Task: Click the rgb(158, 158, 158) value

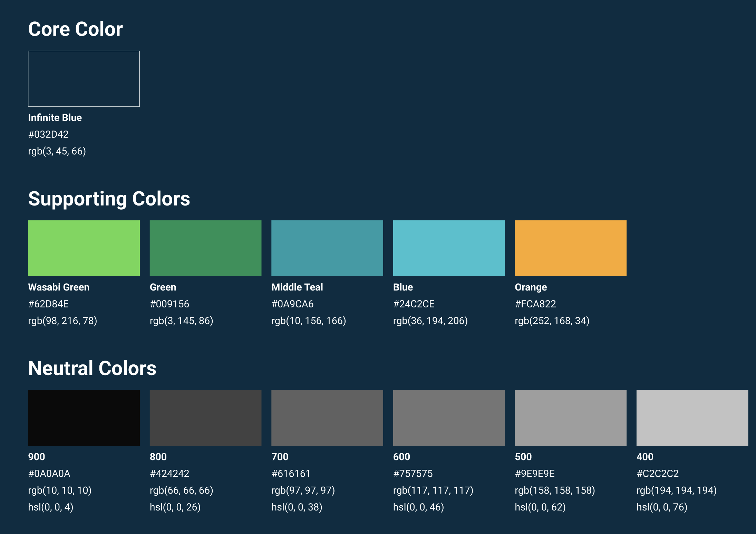Action: pos(555,490)
